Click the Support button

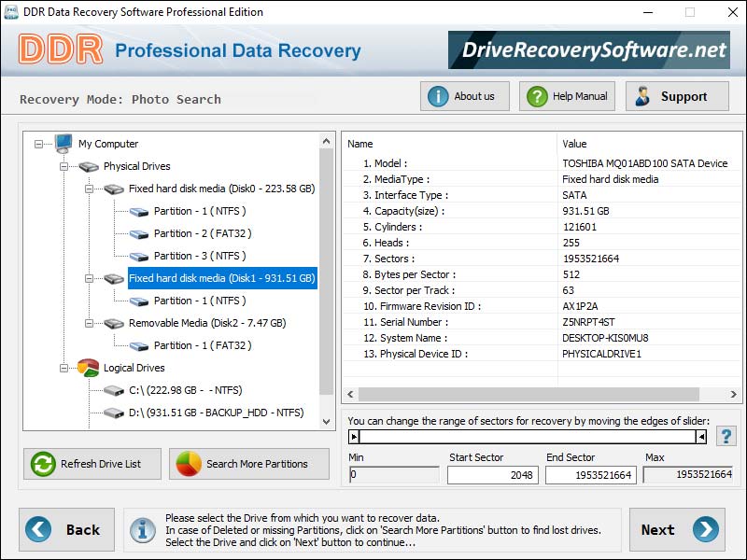(677, 96)
